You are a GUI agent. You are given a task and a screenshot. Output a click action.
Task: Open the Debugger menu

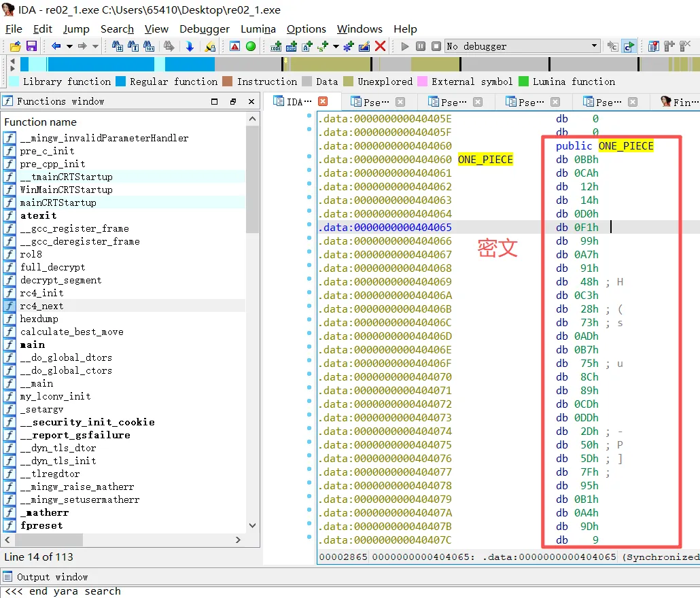click(205, 29)
